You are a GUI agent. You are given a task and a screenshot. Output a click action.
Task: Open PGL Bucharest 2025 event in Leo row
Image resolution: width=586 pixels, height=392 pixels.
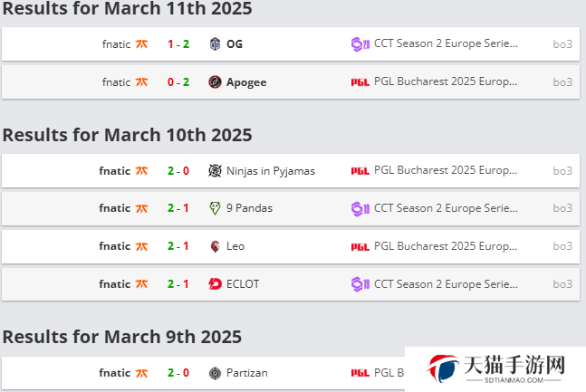point(446,246)
